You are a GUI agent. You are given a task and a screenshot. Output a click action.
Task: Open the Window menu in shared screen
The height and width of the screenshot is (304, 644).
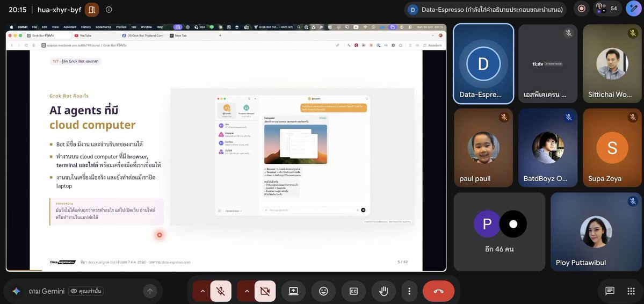[146, 27]
